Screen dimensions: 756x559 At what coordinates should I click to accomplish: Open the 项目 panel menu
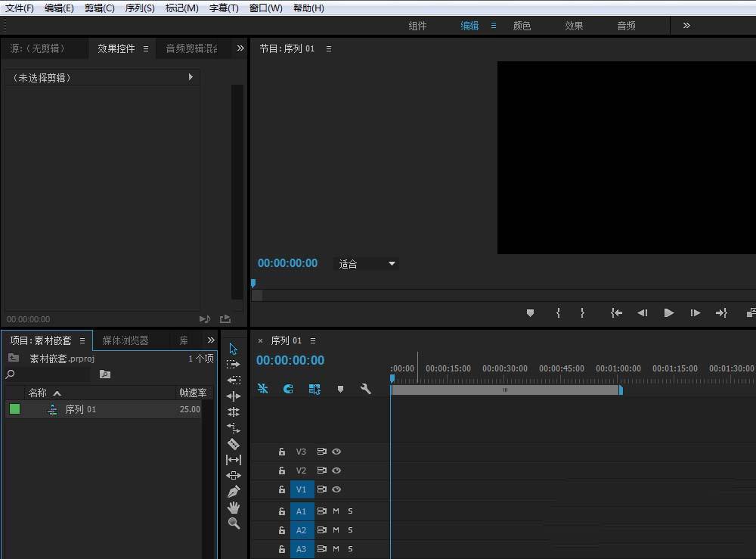coord(82,340)
